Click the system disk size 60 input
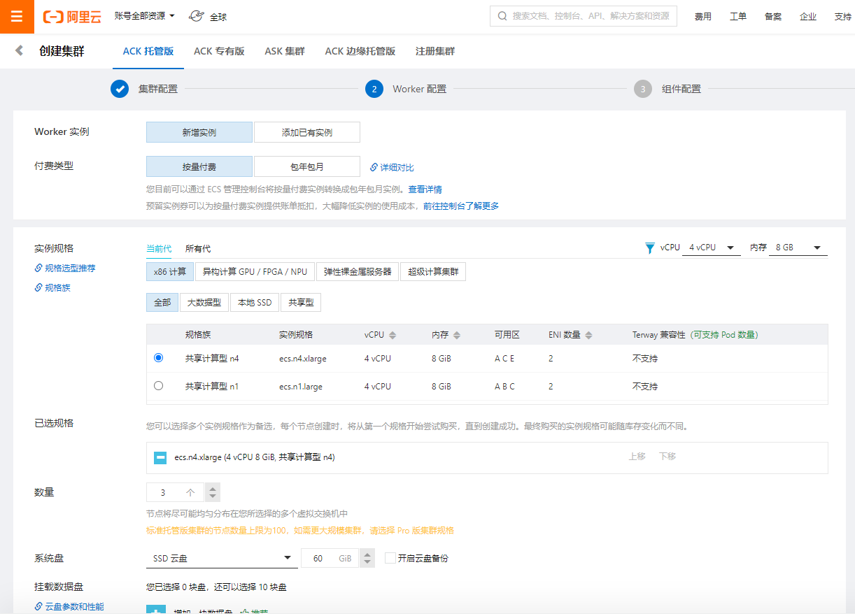This screenshot has height=616, width=855. 330,558
